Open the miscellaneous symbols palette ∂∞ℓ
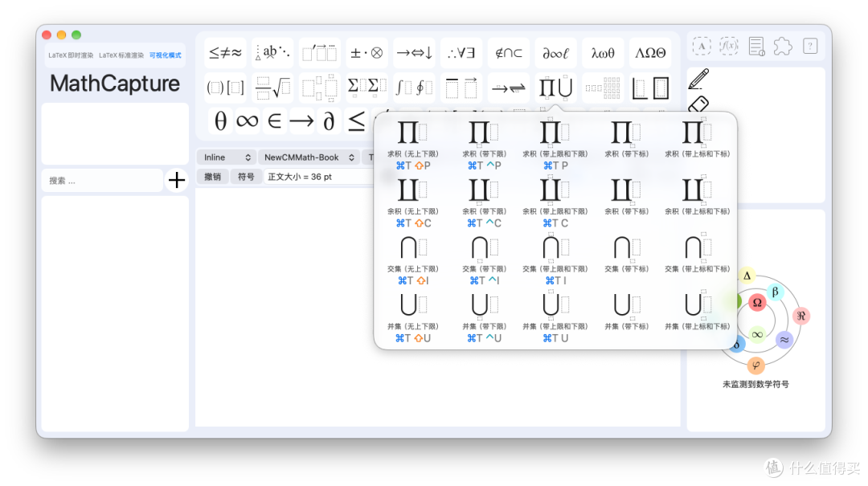Image resolution: width=868 pixels, height=486 pixels. tap(556, 53)
